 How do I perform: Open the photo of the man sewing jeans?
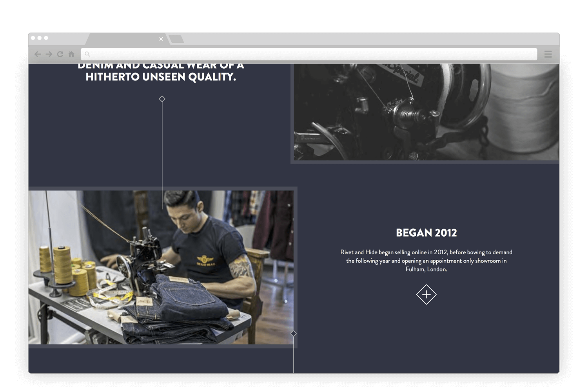(x=161, y=268)
